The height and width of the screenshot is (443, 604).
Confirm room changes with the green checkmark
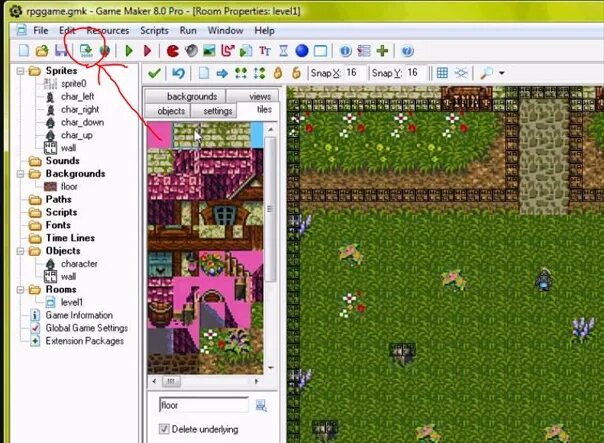pyautogui.click(x=154, y=73)
